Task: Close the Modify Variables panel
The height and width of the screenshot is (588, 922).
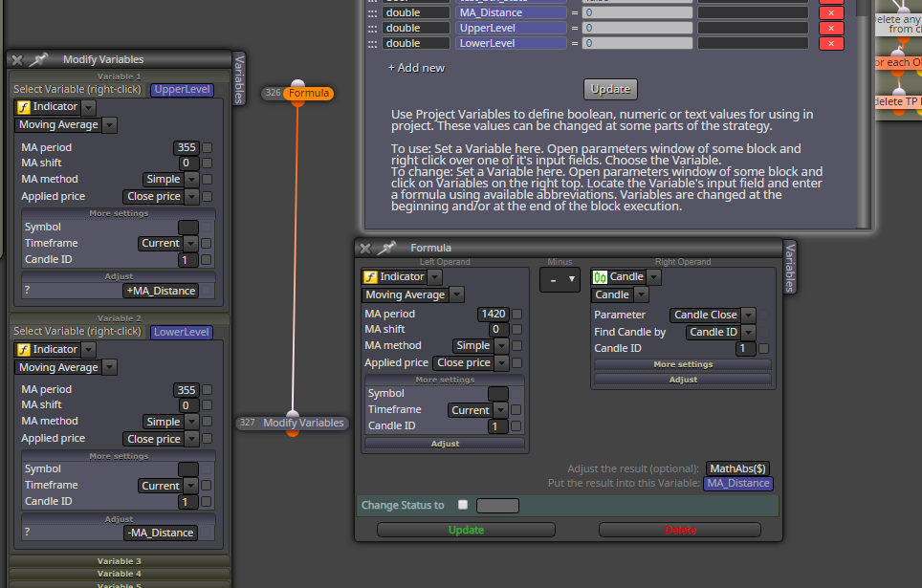Action: [x=17, y=59]
